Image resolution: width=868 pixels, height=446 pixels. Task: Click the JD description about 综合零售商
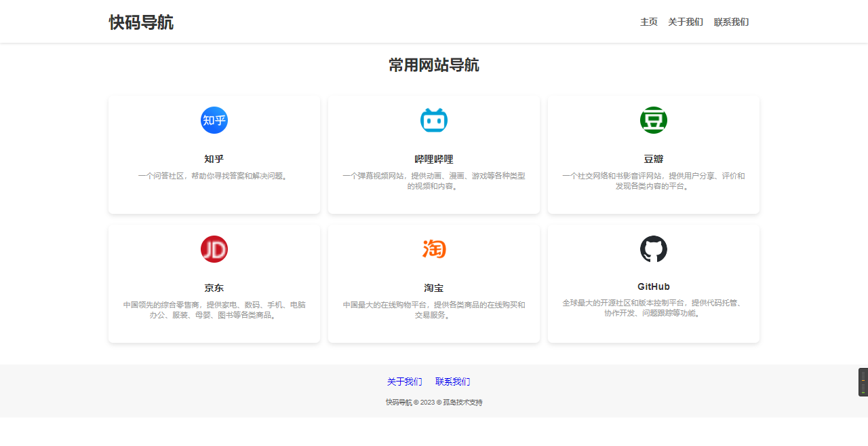click(214, 310)
